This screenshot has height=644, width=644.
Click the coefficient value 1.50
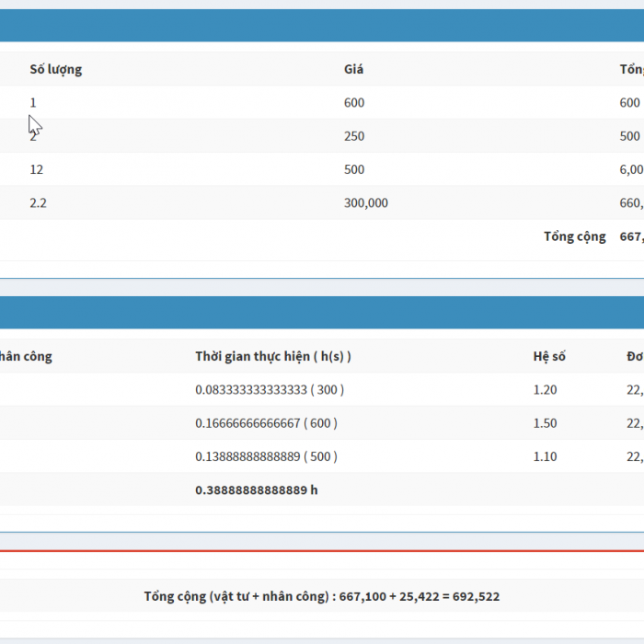coord(545,423)
